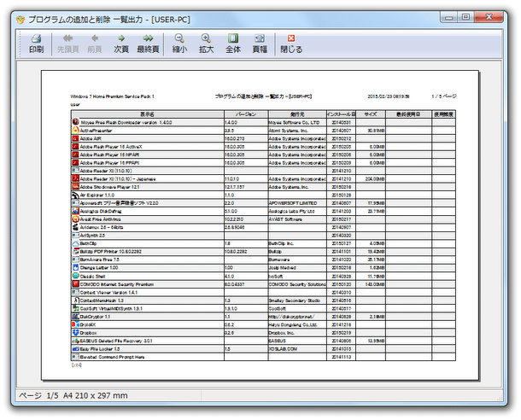Click Bullzip PDF Printer row icon

click(75, 251)
